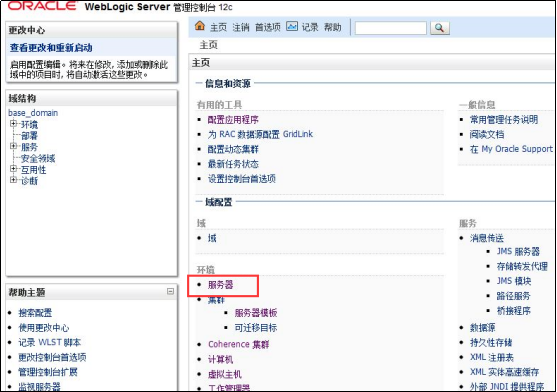Image resolution: width=557 pixels, height=392 pixels.
Task: Click the 域 link under 域配置
Action: pyautogui.click(x=212, y=238)
